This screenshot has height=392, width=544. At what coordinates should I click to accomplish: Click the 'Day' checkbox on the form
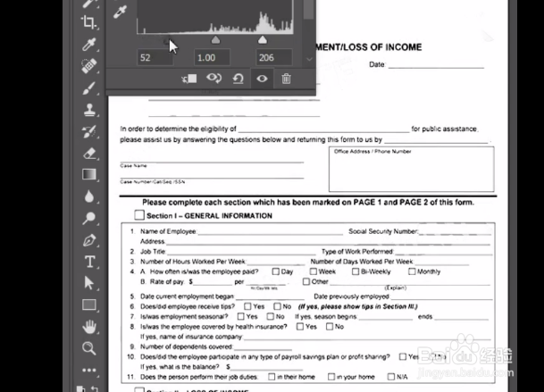click(x=275, y=271)
